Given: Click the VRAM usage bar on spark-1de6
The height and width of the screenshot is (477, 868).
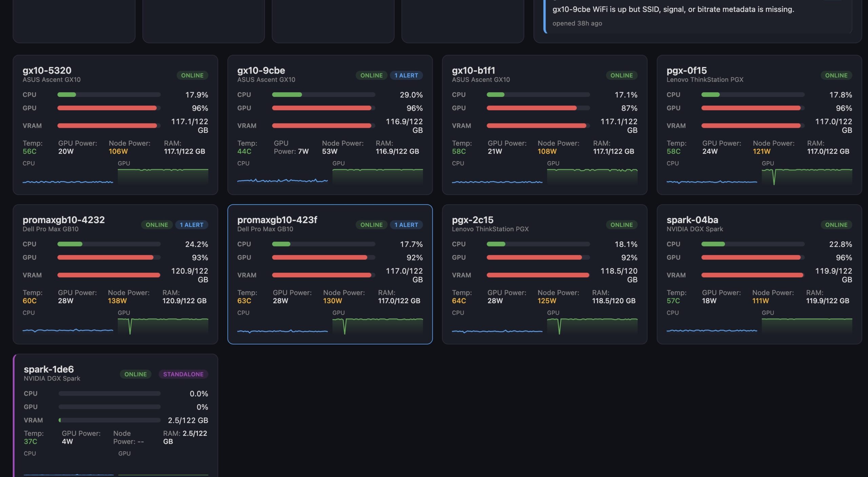Looking at the screenshot, I should point(109,420).
